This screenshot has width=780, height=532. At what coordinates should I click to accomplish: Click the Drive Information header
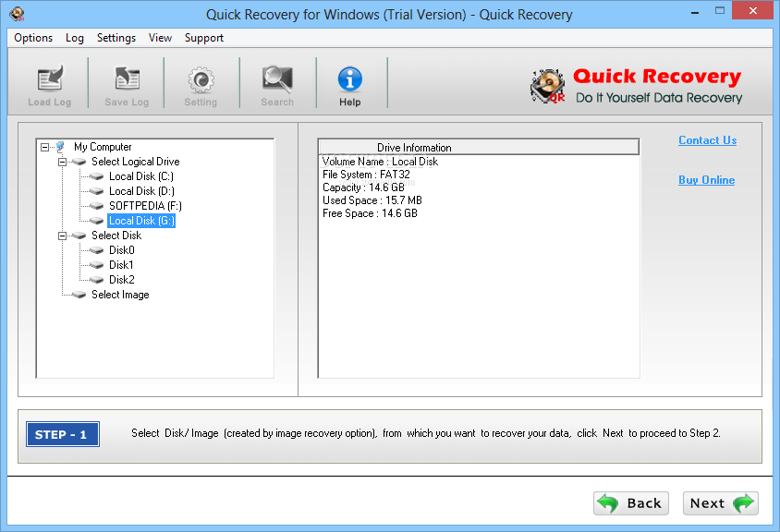tap(479, 148)
